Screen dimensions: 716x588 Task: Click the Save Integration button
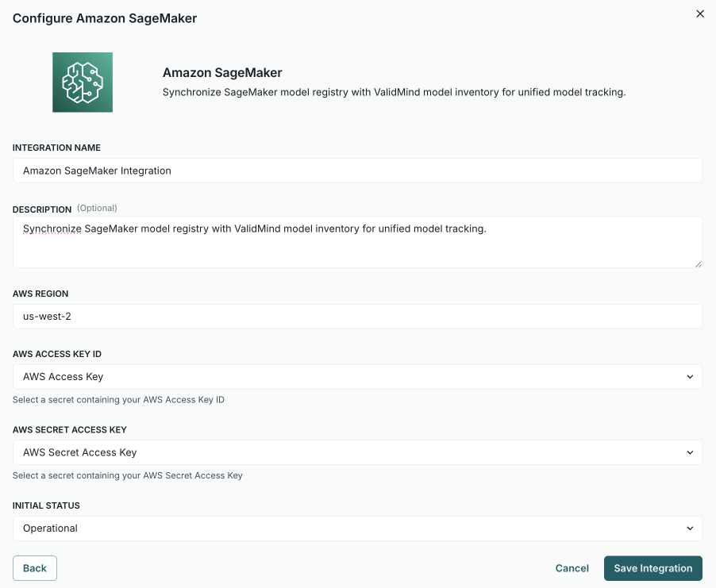click(x=652, y=567)
